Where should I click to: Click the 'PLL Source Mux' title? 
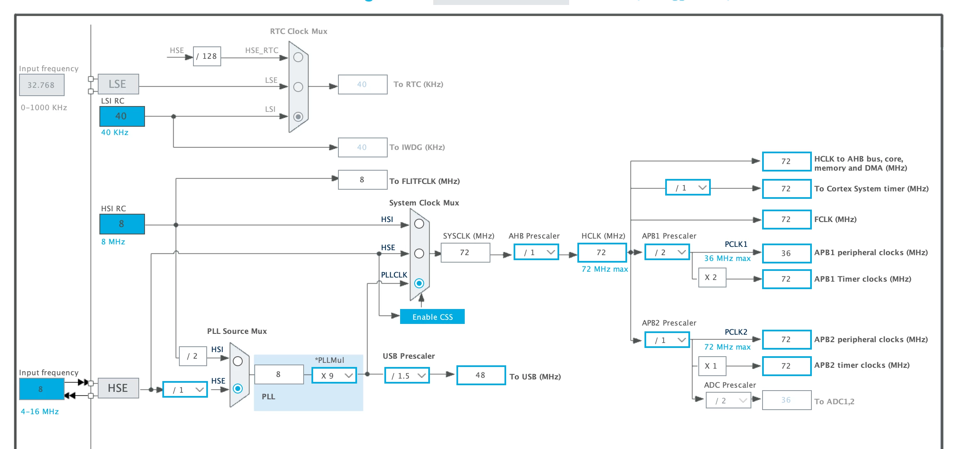(x=237, y=331)
